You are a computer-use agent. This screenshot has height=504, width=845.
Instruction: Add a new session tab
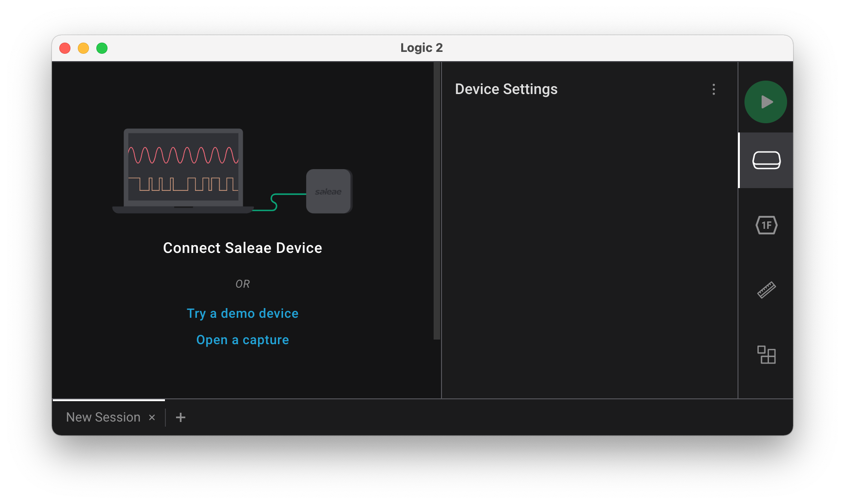click(x=181, y=417)
